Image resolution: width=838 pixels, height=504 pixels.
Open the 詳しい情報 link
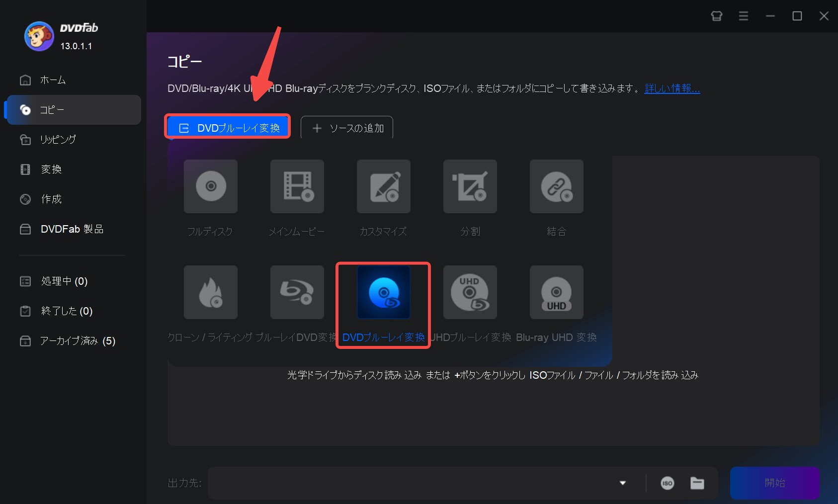(x=672, y=88)
